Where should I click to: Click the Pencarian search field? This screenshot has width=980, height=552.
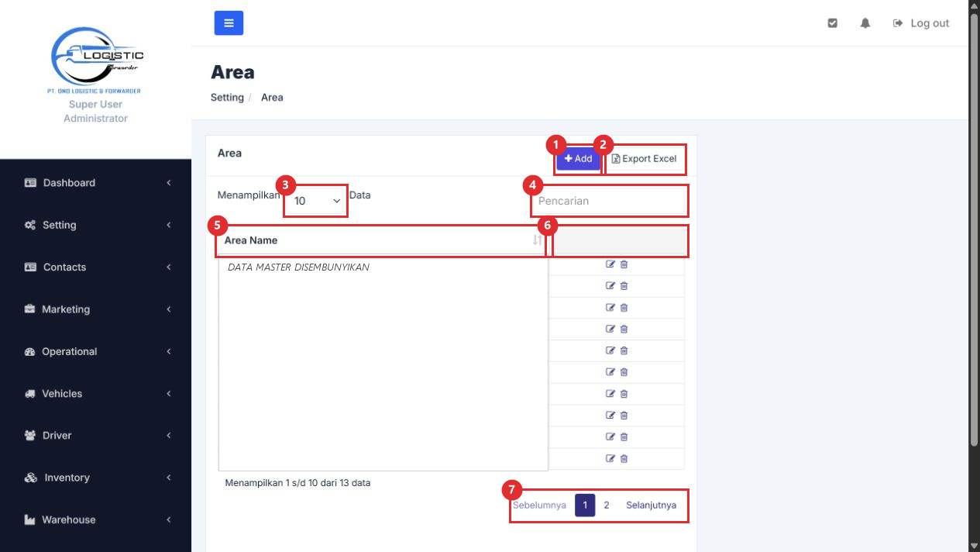click(x=609, y=201)
